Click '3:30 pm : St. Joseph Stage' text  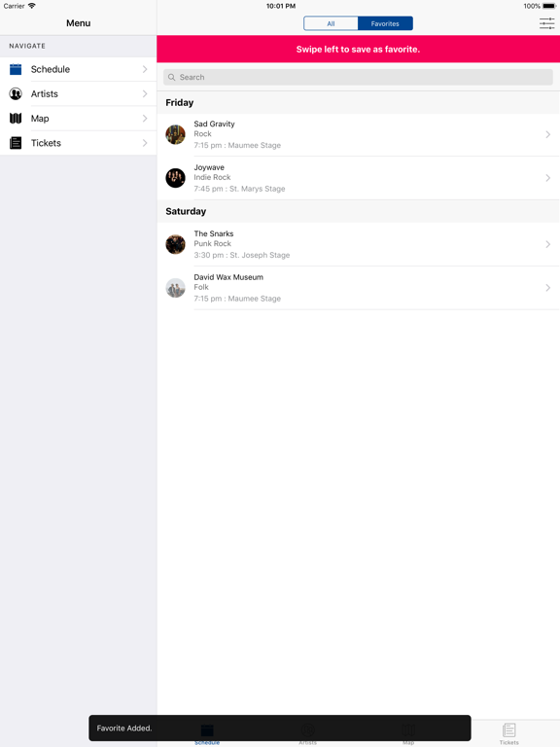tap(242, 255)
